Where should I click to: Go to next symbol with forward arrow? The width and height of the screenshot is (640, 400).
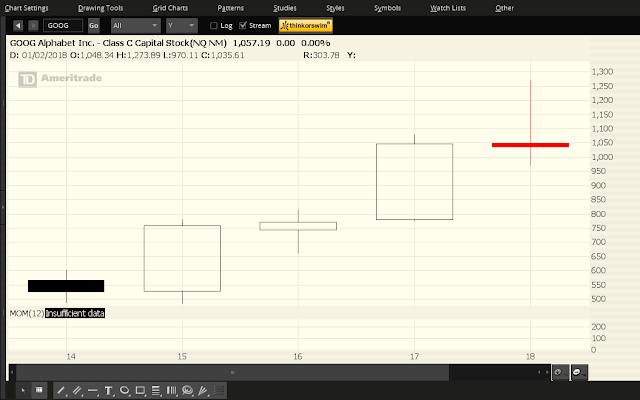[x=33, y=26]
